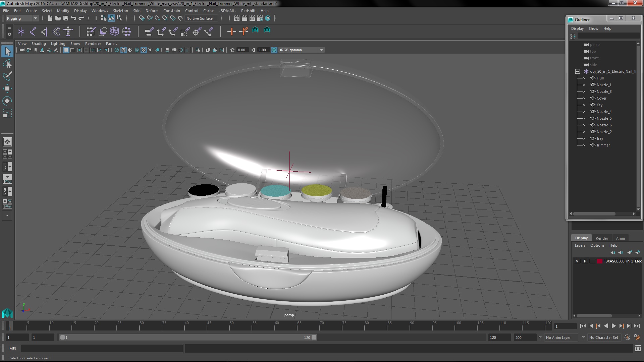Viewport: 644px width, 362px height.
Task: Play the animation forwards
Action: [613, 326]
